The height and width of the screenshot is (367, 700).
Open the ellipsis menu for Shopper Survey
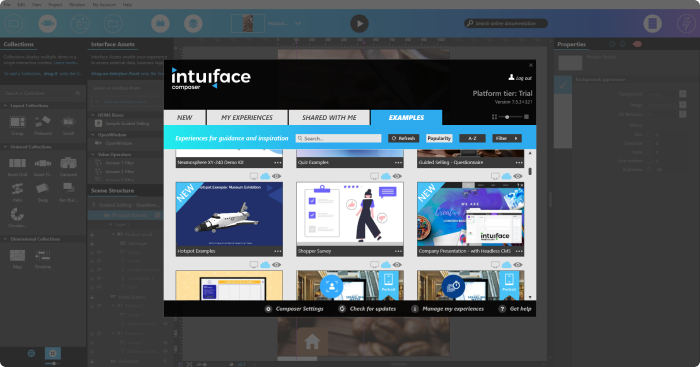pos(398,251)
